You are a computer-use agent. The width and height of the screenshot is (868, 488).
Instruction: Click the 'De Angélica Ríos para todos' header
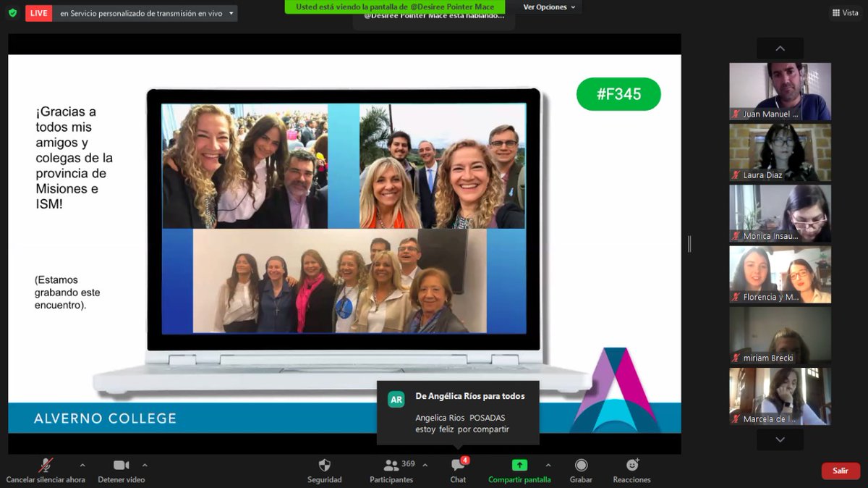coord(470,396)
